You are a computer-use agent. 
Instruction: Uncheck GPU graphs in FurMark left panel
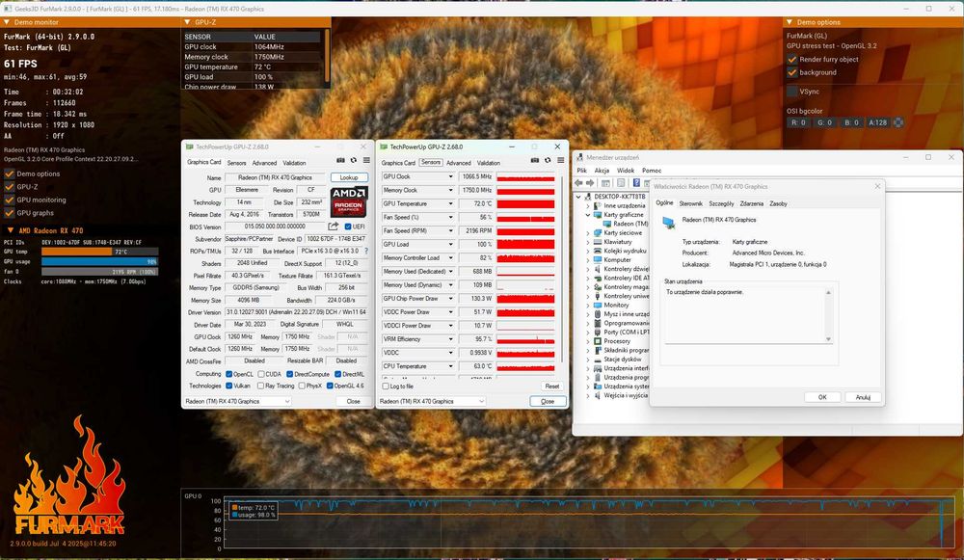10,213
